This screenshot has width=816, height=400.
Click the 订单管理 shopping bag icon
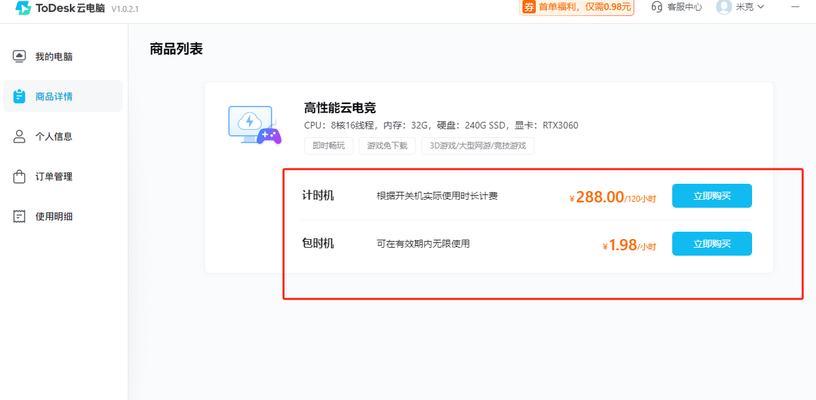(x=19, y=176)
